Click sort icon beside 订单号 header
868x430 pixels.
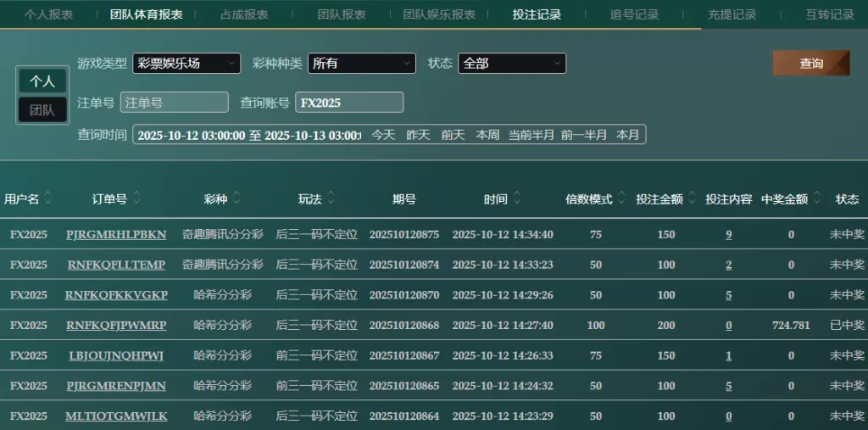click(x=136, y=198)
